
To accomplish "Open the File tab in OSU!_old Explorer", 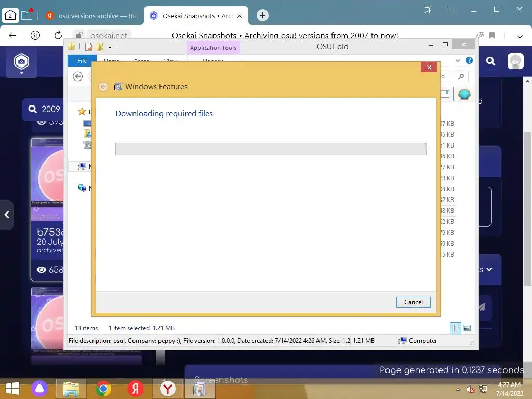I will tap(82, 61).
